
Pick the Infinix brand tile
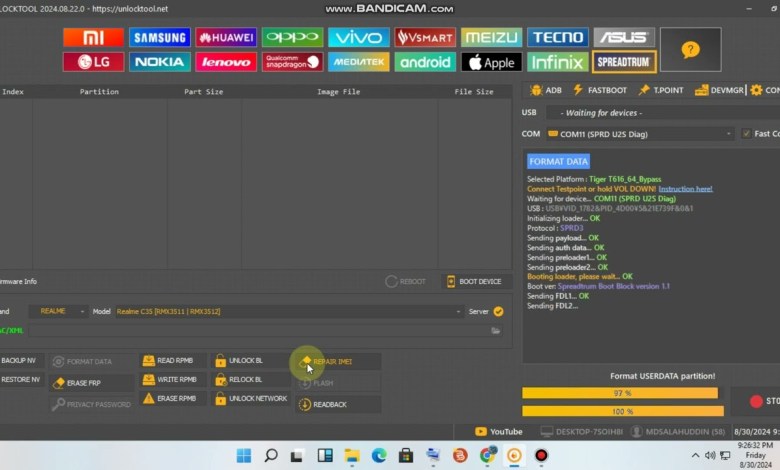tap(558, 62)
